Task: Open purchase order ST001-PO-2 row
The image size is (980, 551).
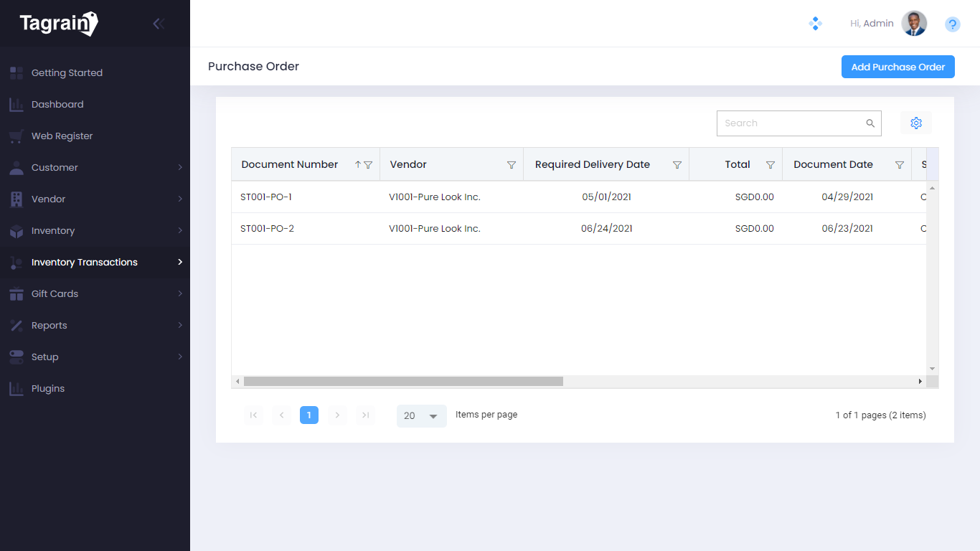Action: tap(267, 229)
